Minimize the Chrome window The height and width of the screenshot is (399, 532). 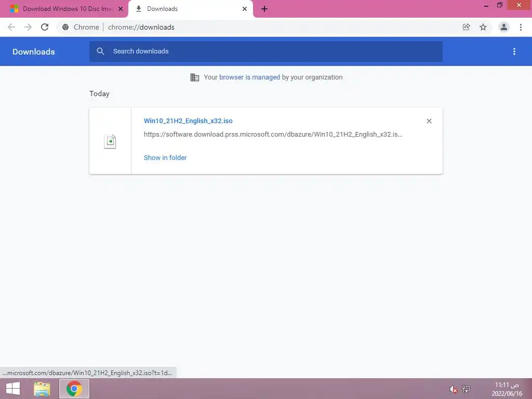click(x=486, y=5)
